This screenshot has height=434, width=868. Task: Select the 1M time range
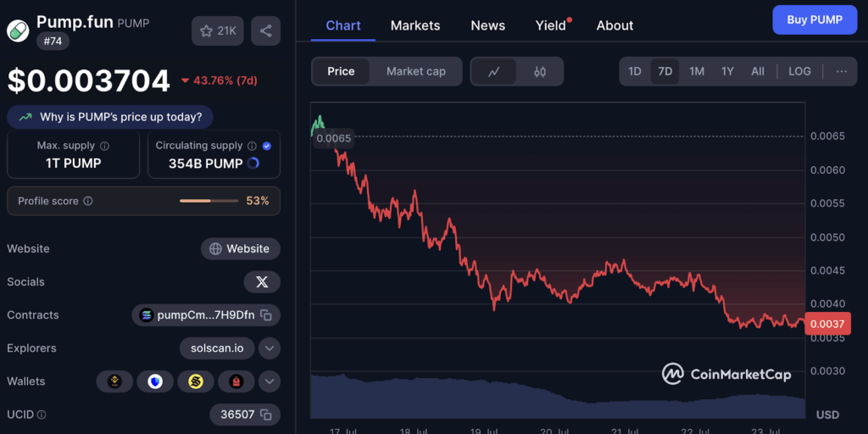(x=697, y=71)
